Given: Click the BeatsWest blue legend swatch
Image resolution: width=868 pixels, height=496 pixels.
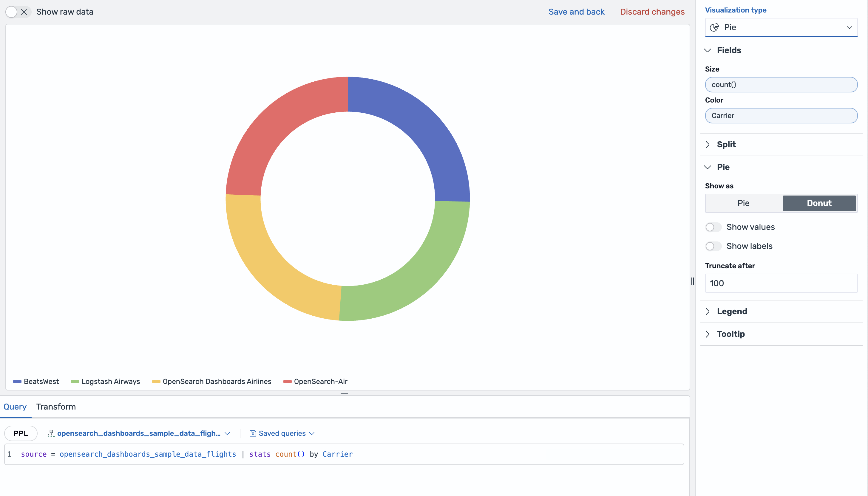Looking at the screenshot, I should [17, 382].
